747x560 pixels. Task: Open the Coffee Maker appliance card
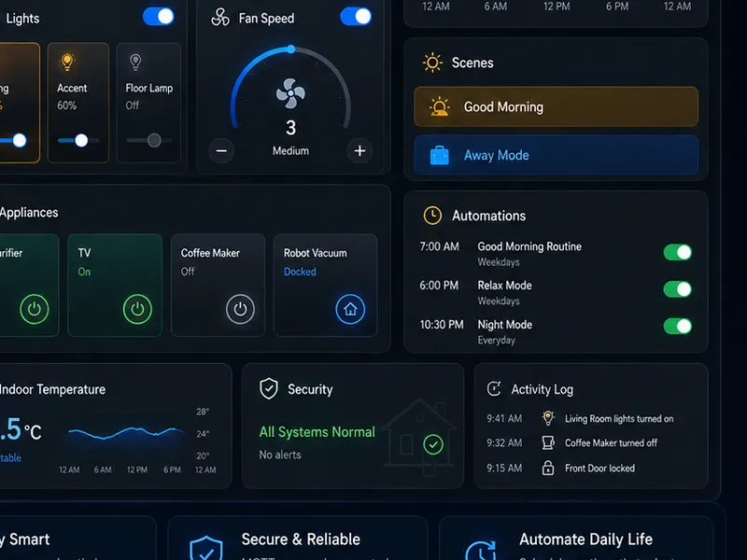[218, 285]
